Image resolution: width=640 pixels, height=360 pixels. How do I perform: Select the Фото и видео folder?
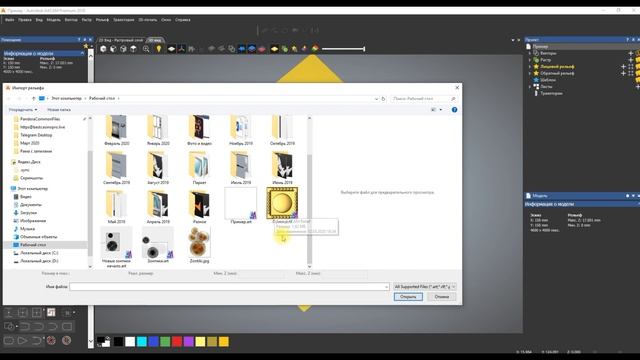[x=199, y=131]
